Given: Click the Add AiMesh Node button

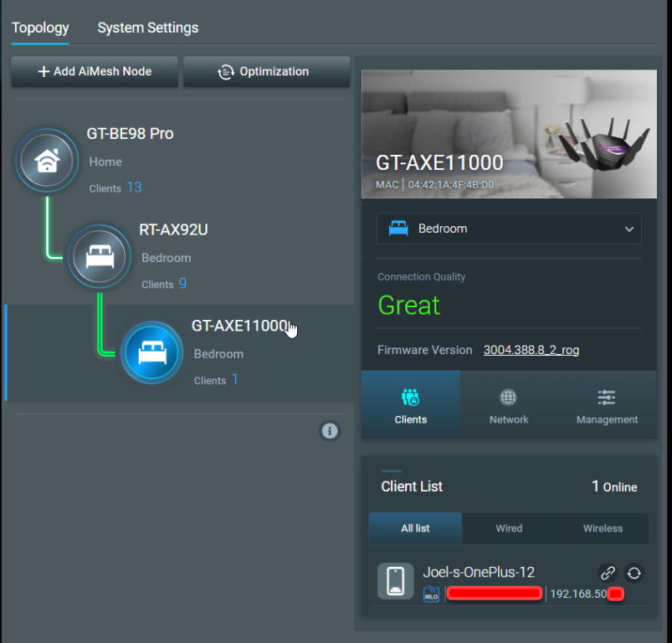Looking at the screenshot, I should (95, 72).
